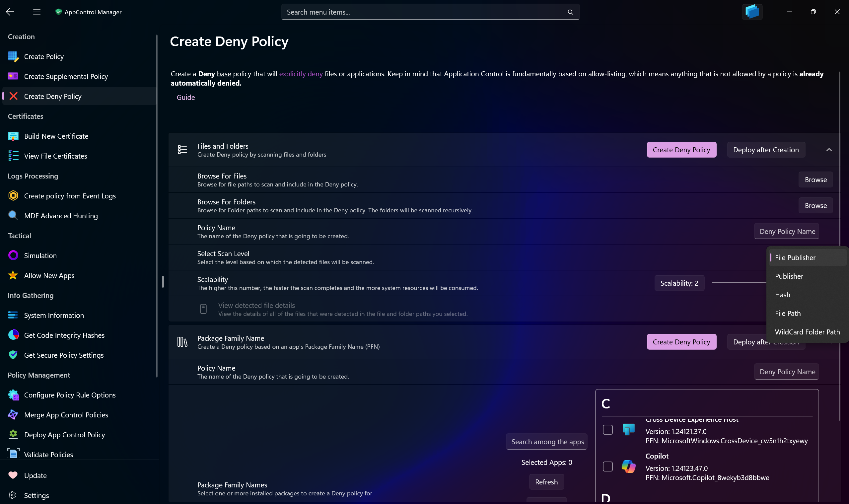Image resolution: width=849 pixels, height=504 pixels.
Task: Select WildCard Folder Path option
Action: [808, 331]
